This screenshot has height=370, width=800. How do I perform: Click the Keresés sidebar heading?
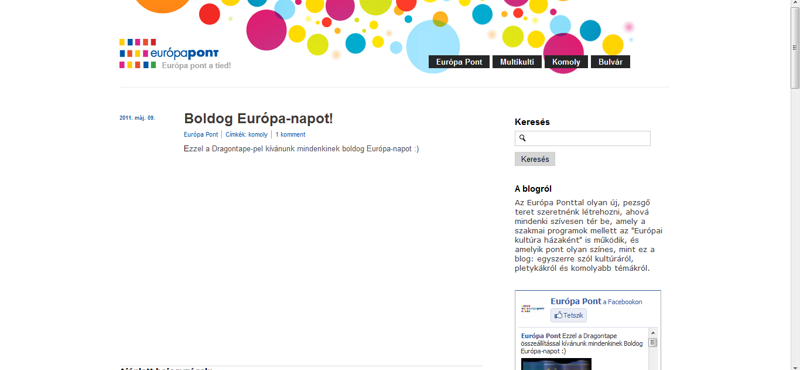pyautogui.click(x=532, y=122)
